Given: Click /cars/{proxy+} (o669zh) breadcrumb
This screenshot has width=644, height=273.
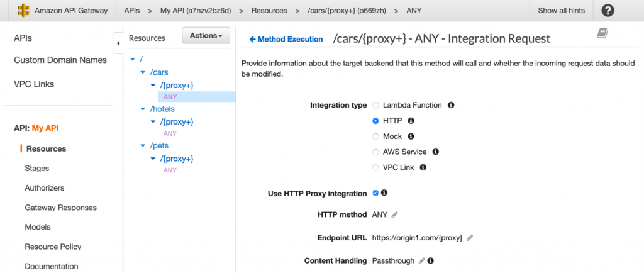Looking at the screenshot, I should [x=347, y=11].
